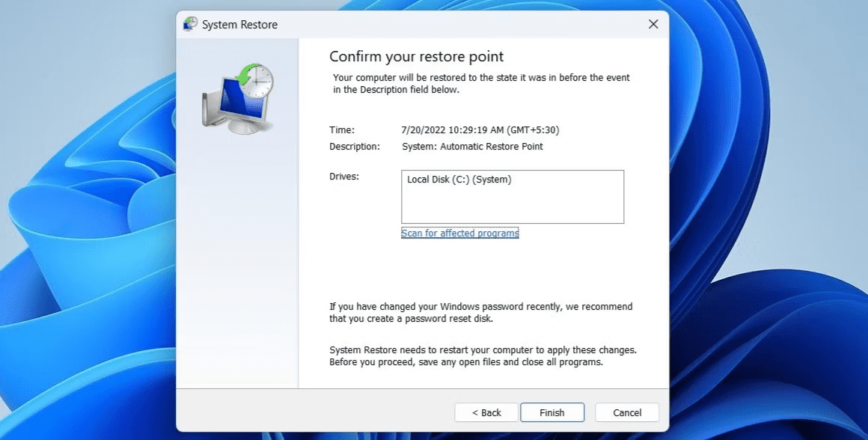Click the restart your computer notice text
This screenshot has width=868, height=440.
(x=483, y=356)
